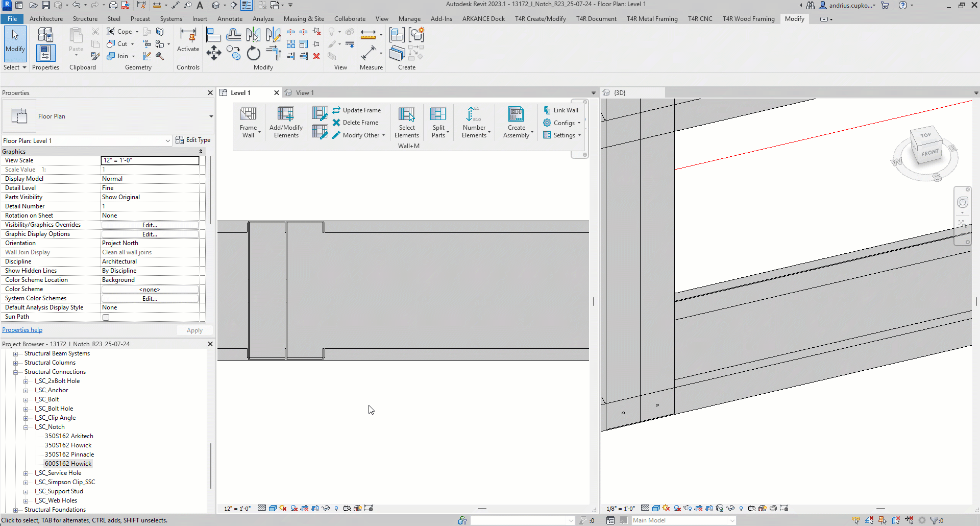This screenshot has height=526, width=980.
Task: Expand the I_SC_Anchor tree node
Action: pos(26,391)
